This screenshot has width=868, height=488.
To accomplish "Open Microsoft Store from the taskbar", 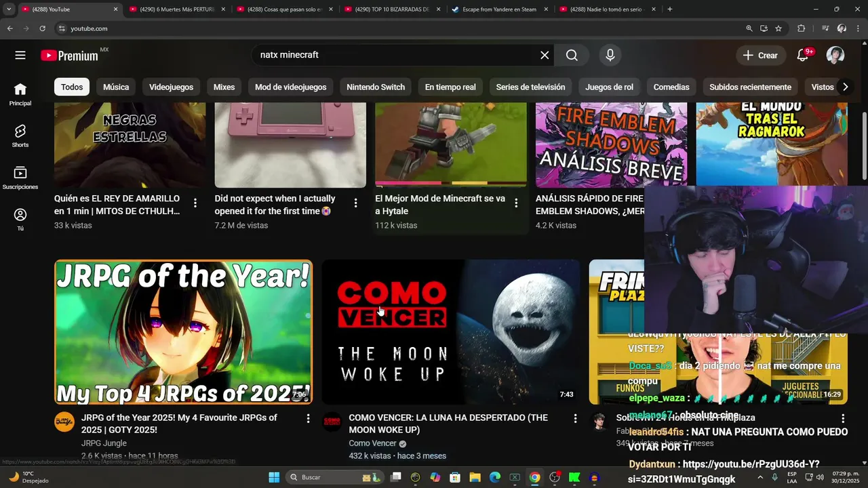I will 456,477.
